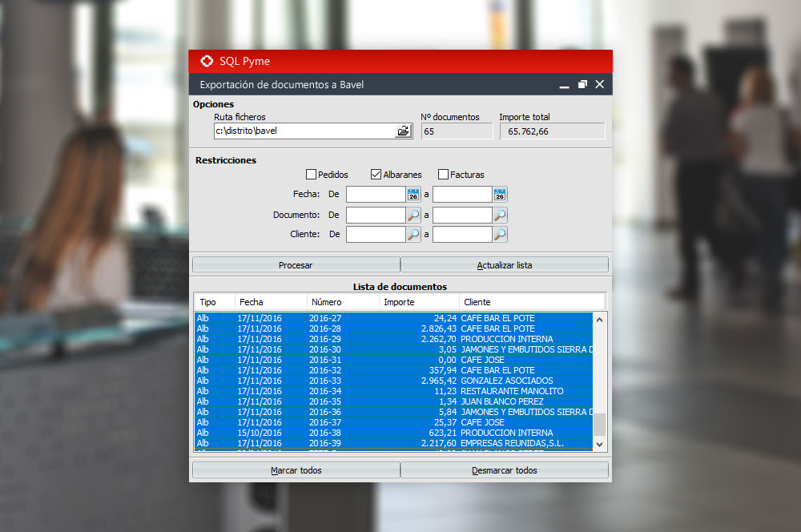This screenshot has height=532, width=801.
Task: Enable the Pedidos checkbox
Action: [311, 175]
